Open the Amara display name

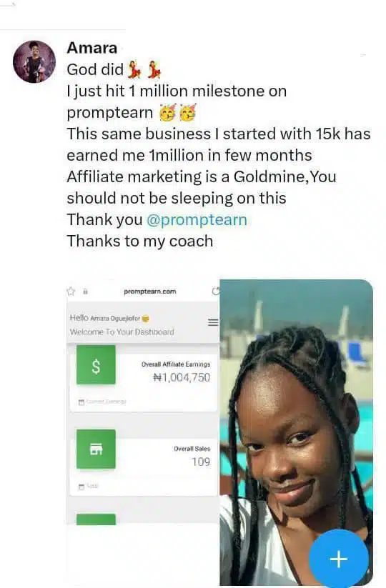click(92, 48)
